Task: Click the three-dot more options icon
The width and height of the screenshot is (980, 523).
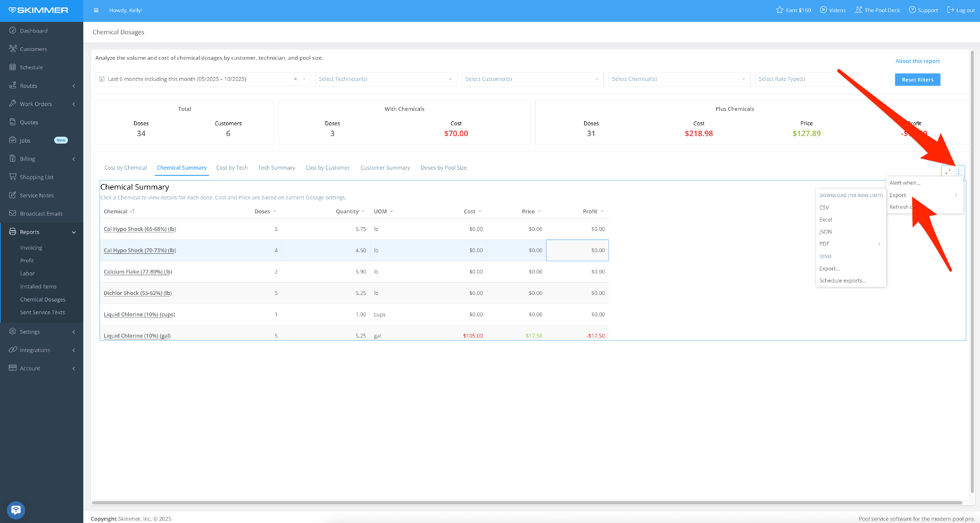Action: 958,171
